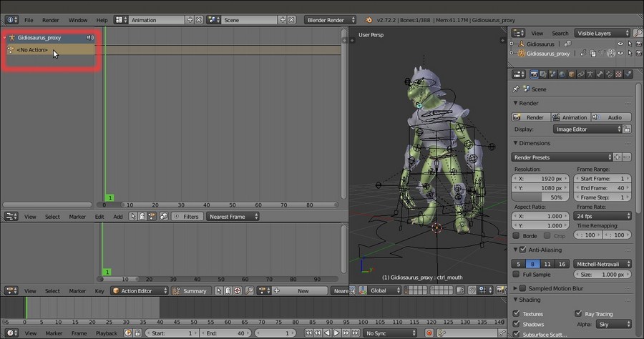Open the object properties cube tab
The width and height of the screenshot is (644, 339).
572,74
